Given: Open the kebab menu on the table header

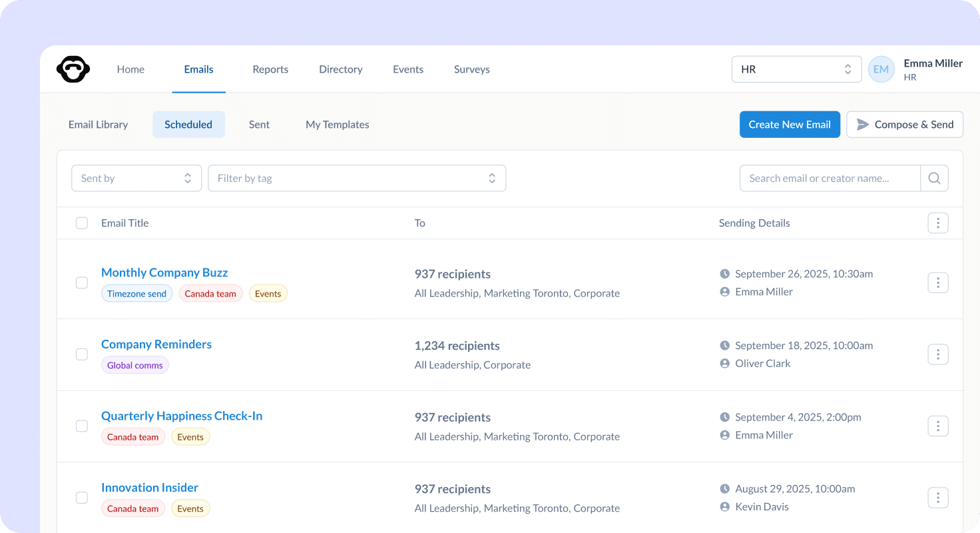Looking at the screenshot, I should tap(937, 223).
